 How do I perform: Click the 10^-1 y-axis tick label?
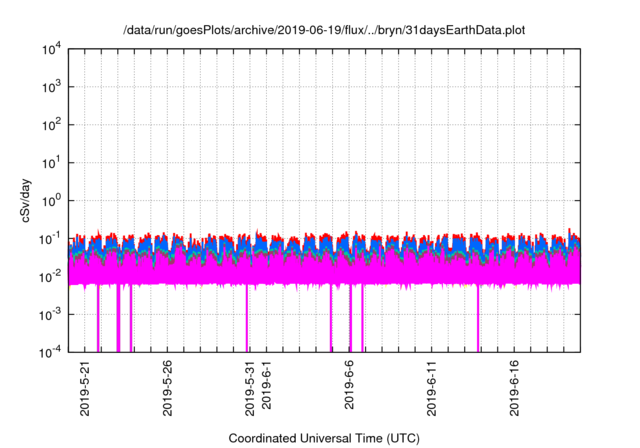click(x=50, y=239)
